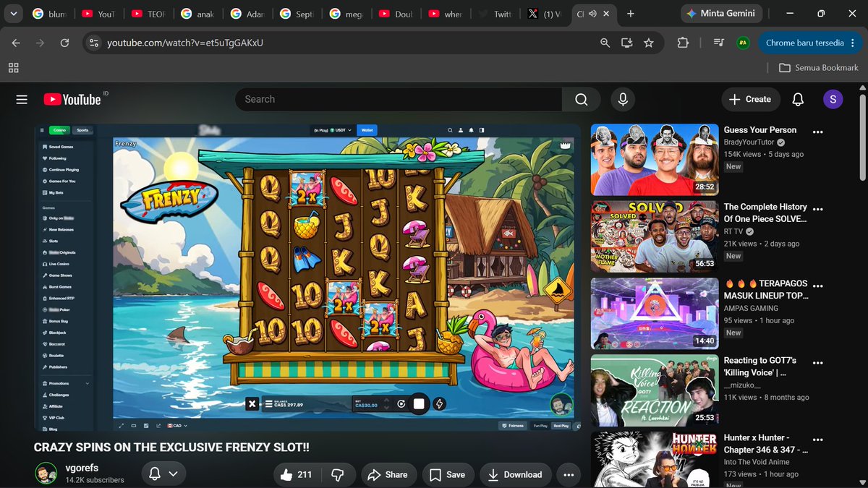Switch to the 'Sept' Google tab

(x=297, y=14)
